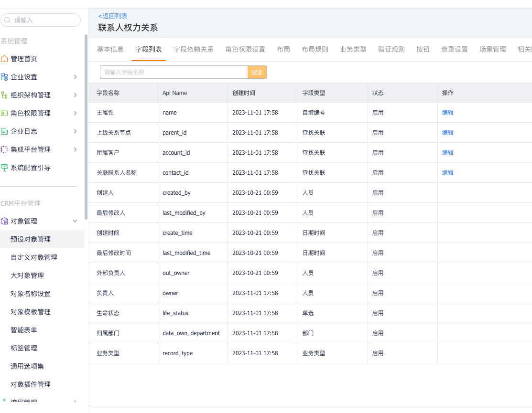The image size is (532, 413).
Task: Edit the 关联联系人名称 field
Action: pyautogui.click(x=447, y=172)
